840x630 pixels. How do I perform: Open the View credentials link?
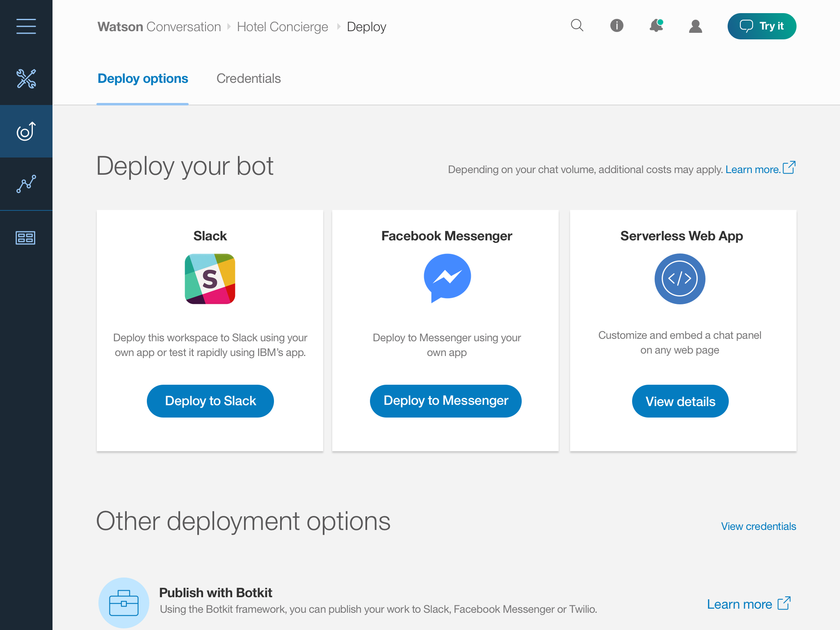coord(758,526)
